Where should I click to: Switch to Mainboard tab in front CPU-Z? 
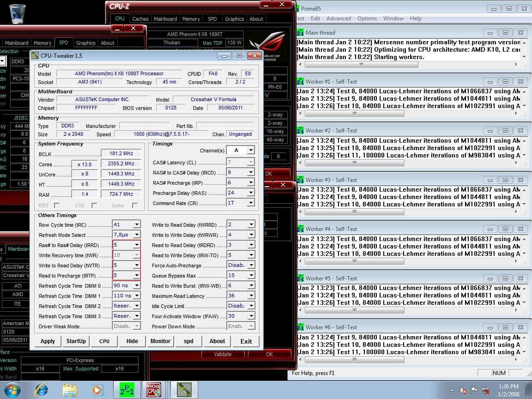(x=165, y=19)
